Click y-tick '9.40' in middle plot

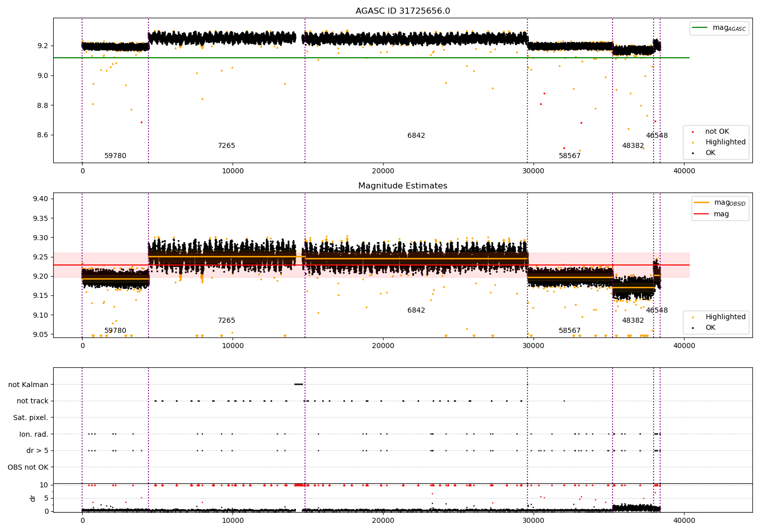[41, 199]
